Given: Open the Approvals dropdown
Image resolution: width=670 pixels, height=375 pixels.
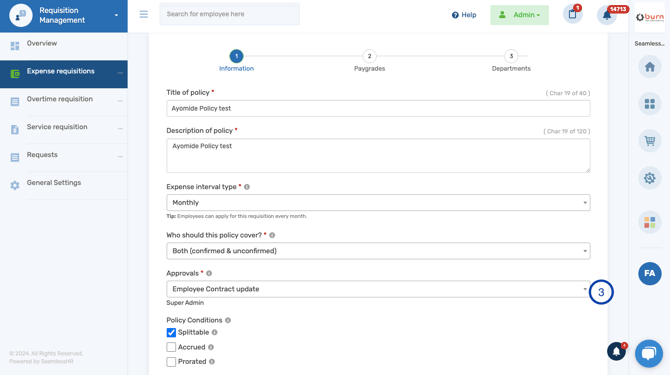Looking at the screenshot, I should click(378, 289).
